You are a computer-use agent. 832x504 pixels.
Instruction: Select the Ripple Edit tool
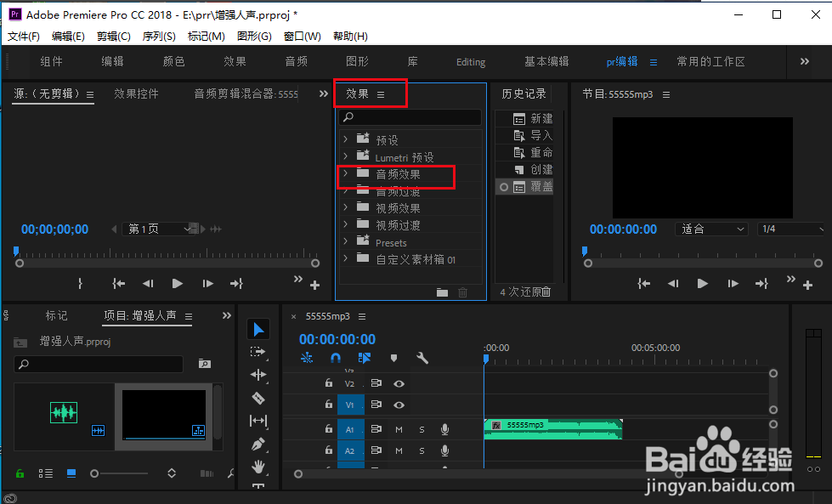pos(258,375)
